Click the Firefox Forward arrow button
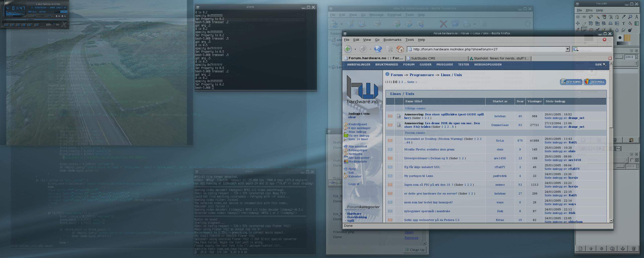 coord(363,49)
